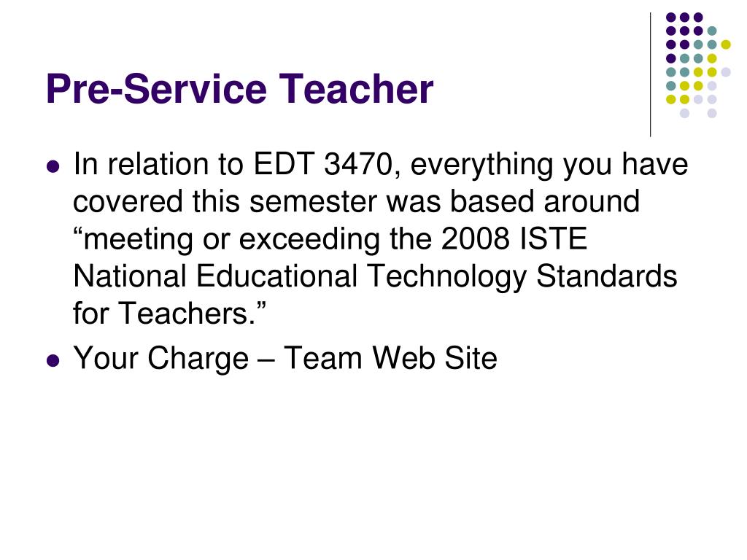Image resolution: width=747 pixels, height=560 pixels.
Task: Click the opening quote before 'meeting'
Action: tap(78, 231)
